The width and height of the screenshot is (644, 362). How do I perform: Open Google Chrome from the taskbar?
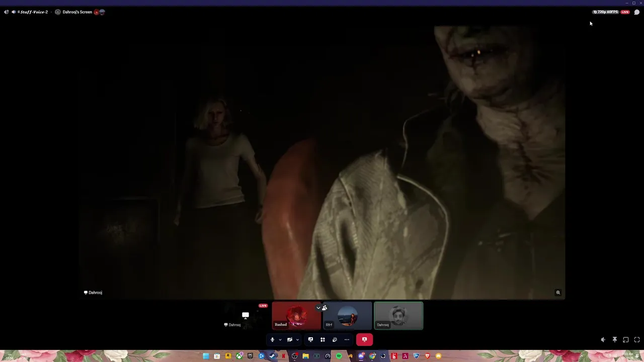(x=372, y=356)
